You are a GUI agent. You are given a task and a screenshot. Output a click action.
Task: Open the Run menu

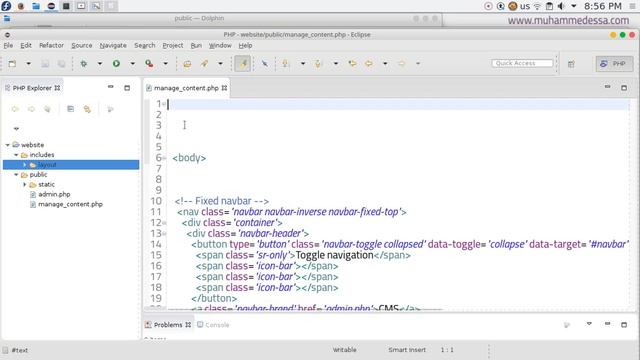pyautogui.click(x=196, y=45)
